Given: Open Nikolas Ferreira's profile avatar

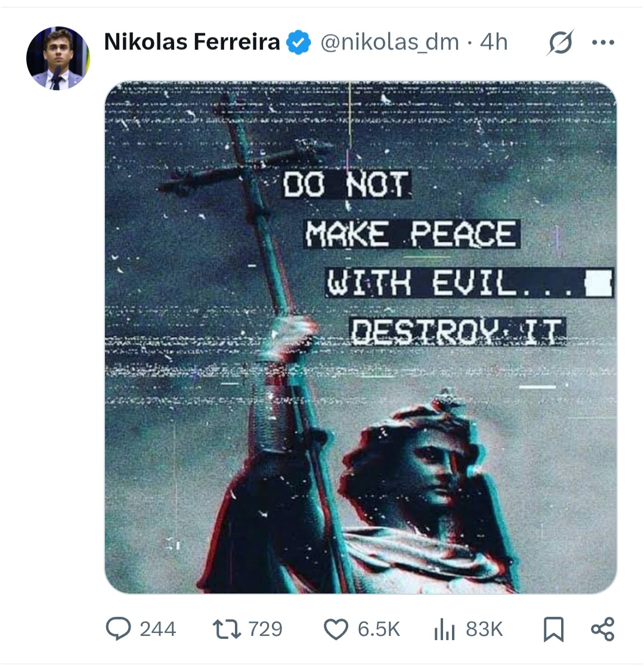Looking at the screenshot, I should 58,58.
